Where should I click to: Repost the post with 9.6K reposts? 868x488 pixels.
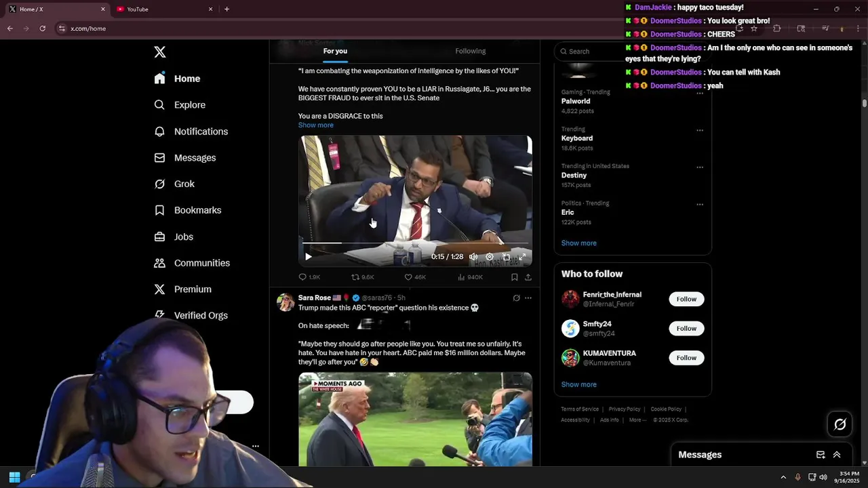pyautogui.click(x=362, y=277)
